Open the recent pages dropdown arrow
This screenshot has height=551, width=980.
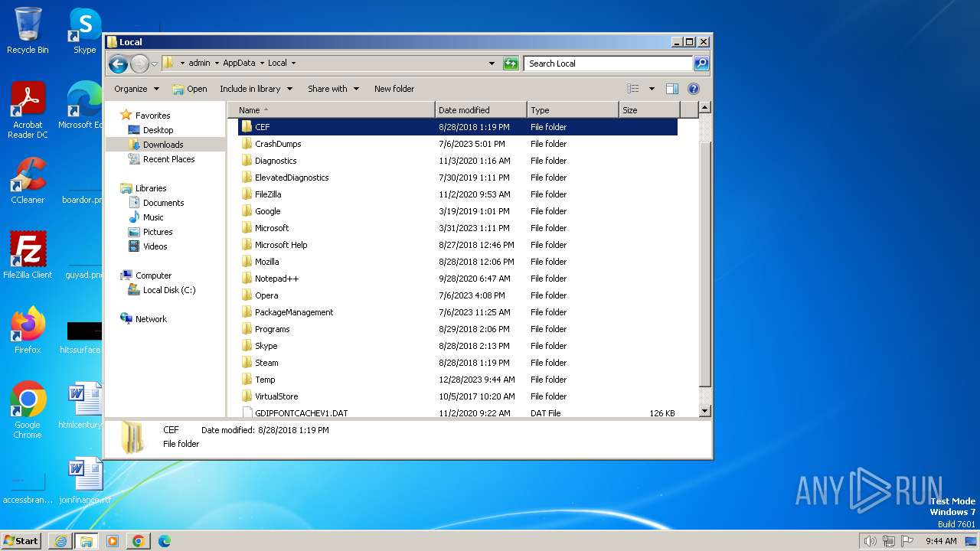154,64
